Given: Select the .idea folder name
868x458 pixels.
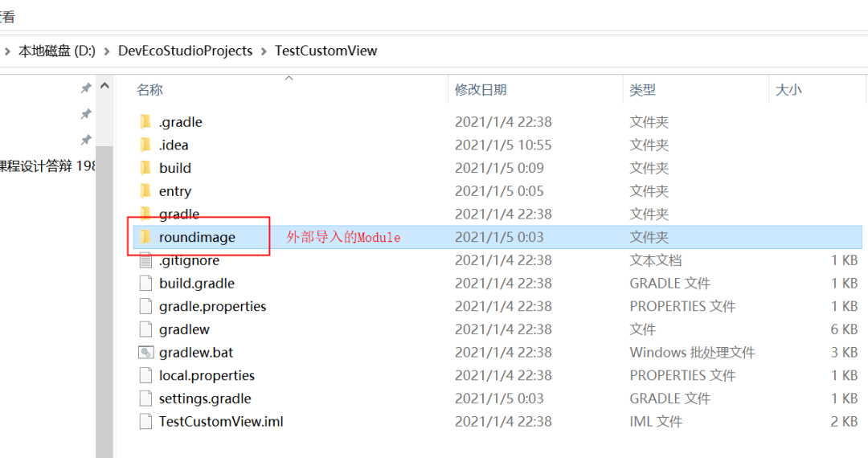Looking at the screenshot, I should point(174,145).
